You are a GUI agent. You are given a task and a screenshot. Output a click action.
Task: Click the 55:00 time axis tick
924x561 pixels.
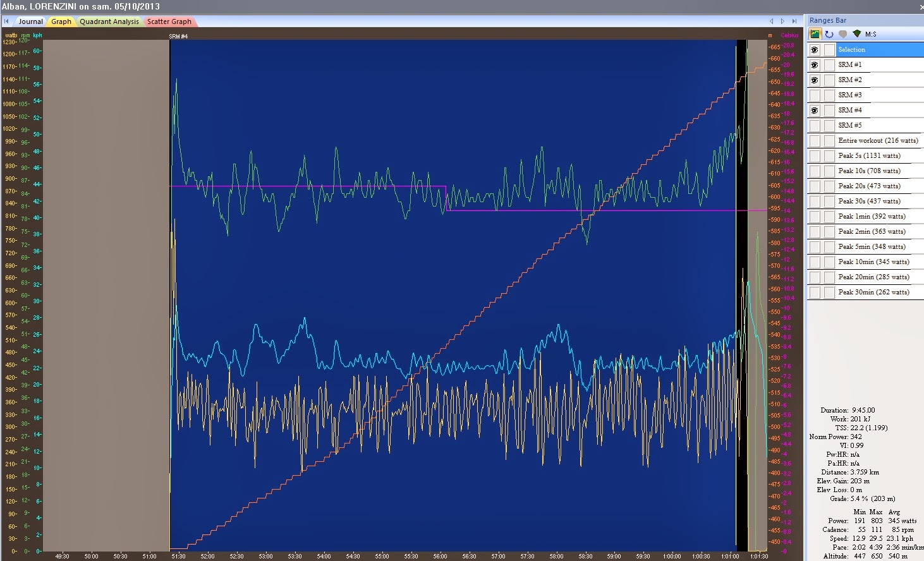382,556
